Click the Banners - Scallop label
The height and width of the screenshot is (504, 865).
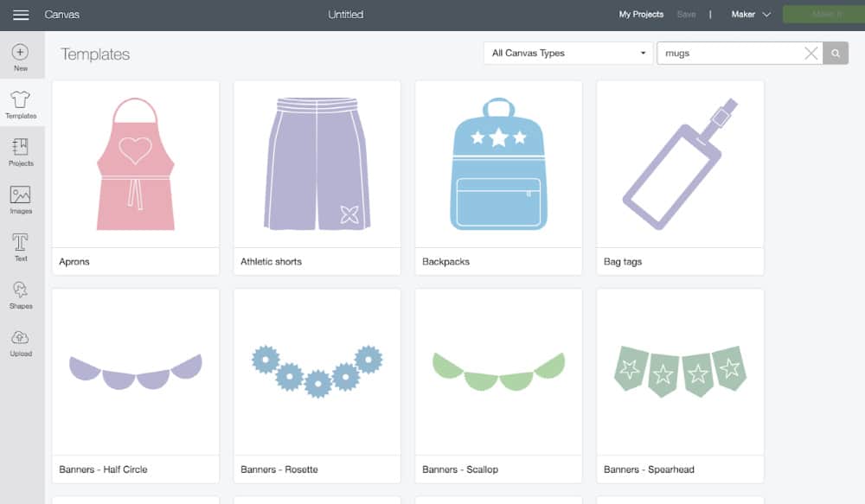tap(460, 469)
